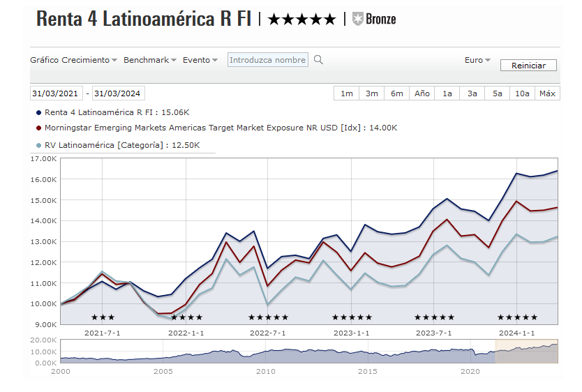Select the Año period button
This screenshot has height=392, width=582.
point(422,93)
